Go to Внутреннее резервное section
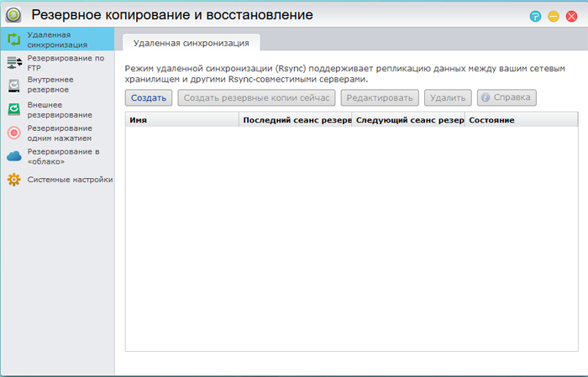This screenshot has height=377, width=588. 50,84
